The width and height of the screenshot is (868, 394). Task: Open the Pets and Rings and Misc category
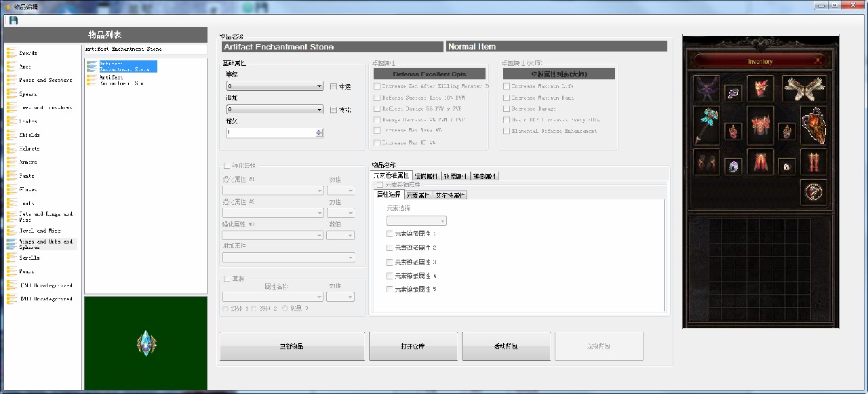point(46,217)
